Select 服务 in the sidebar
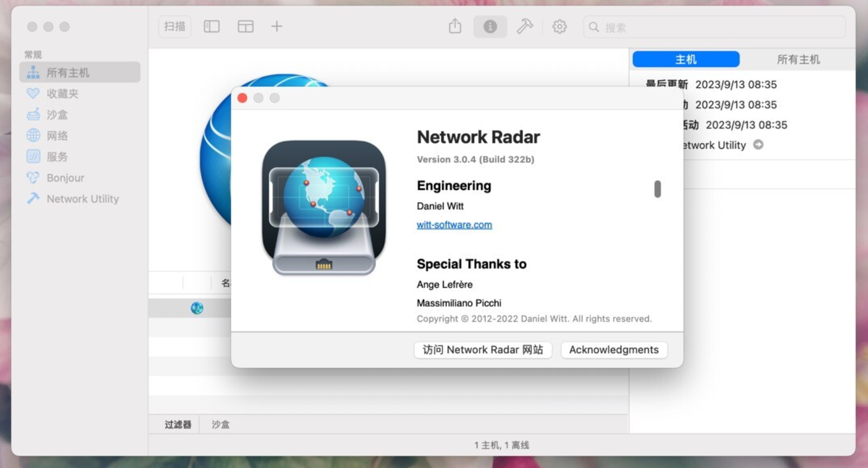The height and width of the screenshot is (468, 868). (x=80, y=156)
